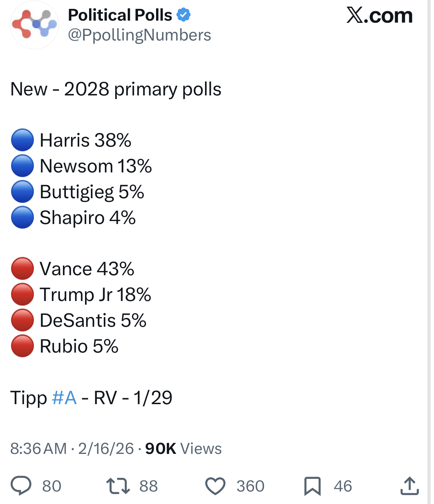Click the 80 replies count

[x=52, y=486]
